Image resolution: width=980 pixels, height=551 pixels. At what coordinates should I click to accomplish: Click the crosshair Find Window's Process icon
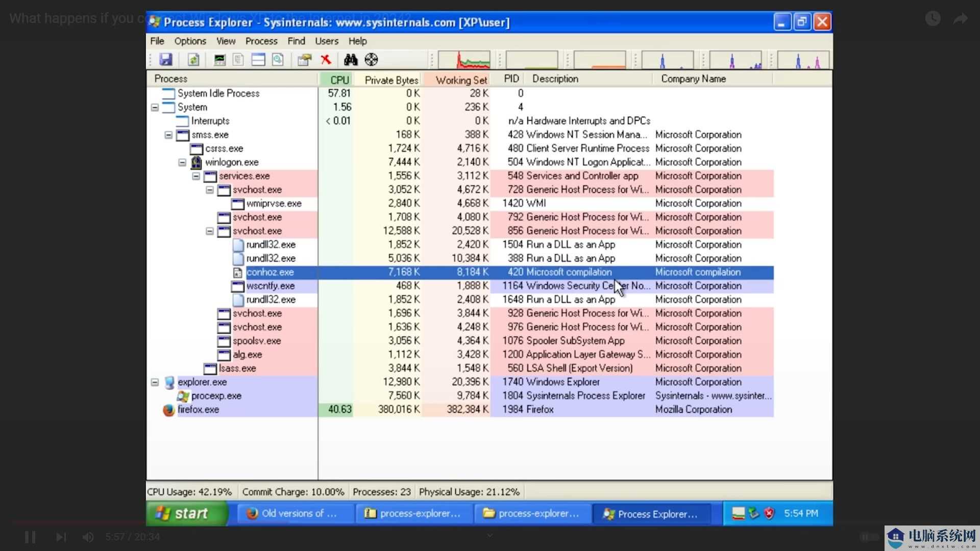coord(371,60)
